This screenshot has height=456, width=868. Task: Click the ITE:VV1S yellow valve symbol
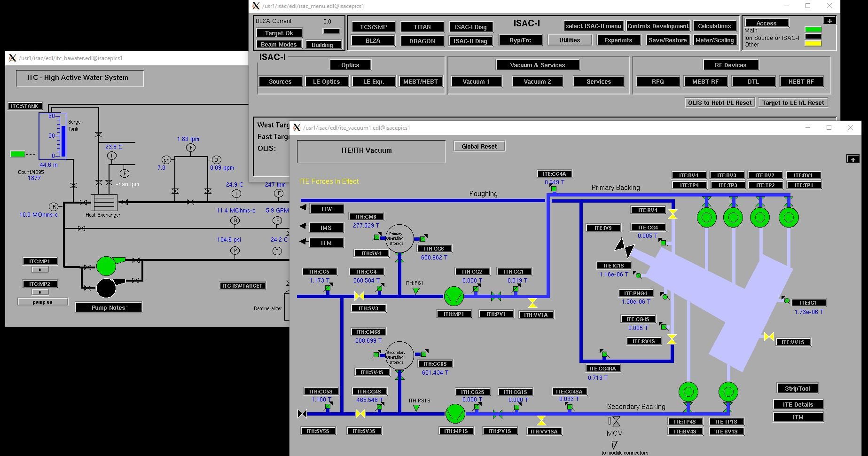pos(769,337)
